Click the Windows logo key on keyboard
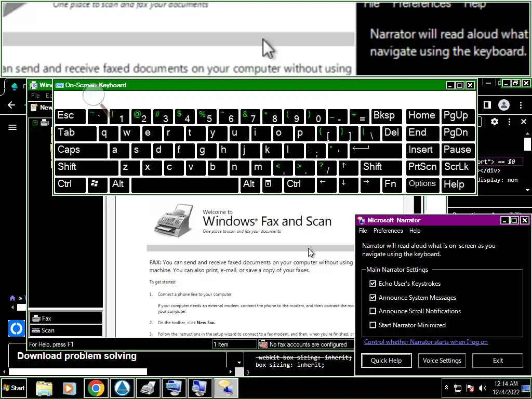Screen dimensions: 532x399 98,184
